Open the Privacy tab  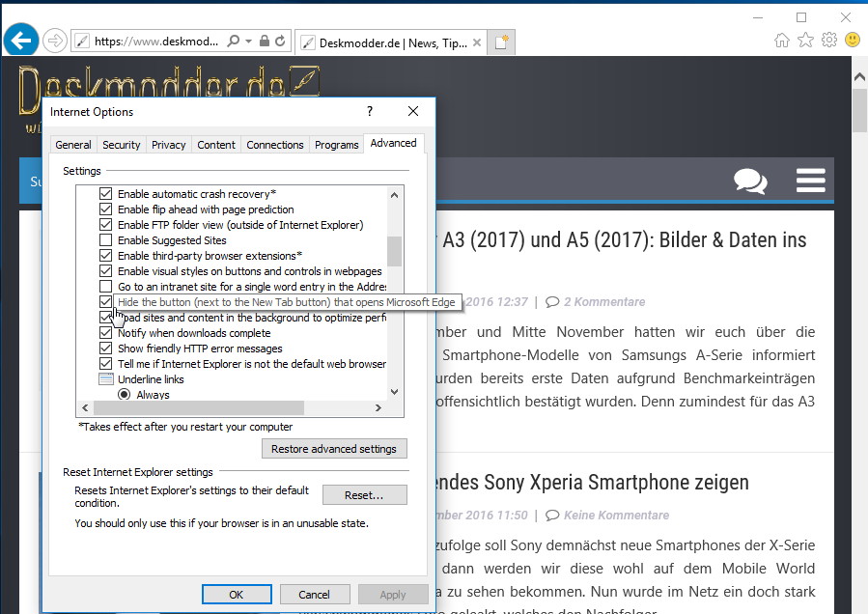(x=168, y=145)
